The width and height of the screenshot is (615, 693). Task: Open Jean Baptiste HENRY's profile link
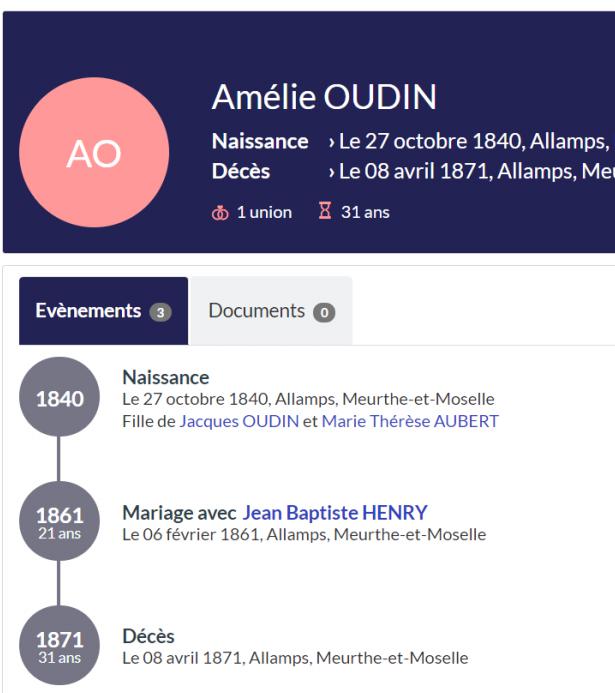tap(335, 513)
